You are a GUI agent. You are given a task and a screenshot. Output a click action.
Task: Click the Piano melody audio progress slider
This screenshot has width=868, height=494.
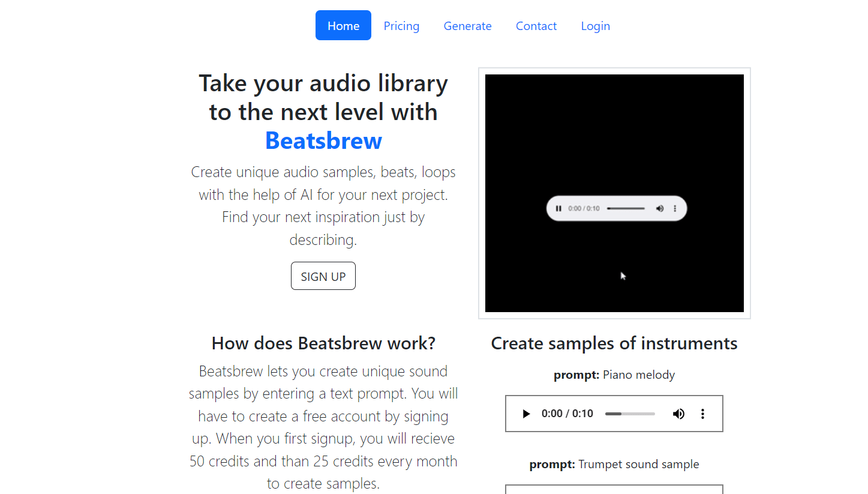coord(630,414)
